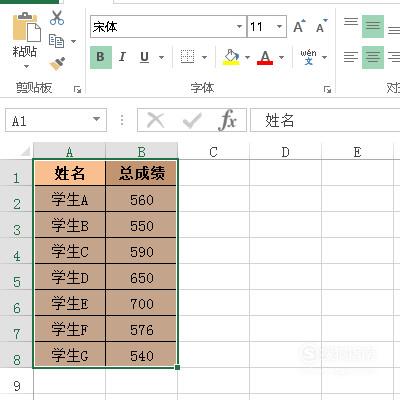Cancel entry with the X icon
400x400 pixels.
(156, 120)
